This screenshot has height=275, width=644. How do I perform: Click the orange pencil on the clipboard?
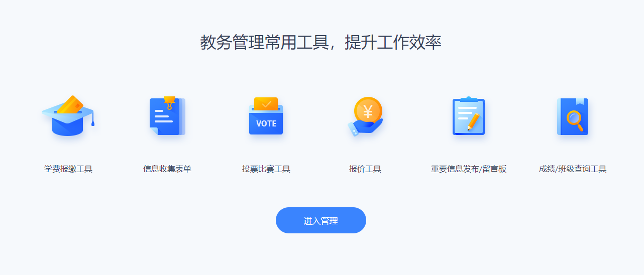[474, 121]
